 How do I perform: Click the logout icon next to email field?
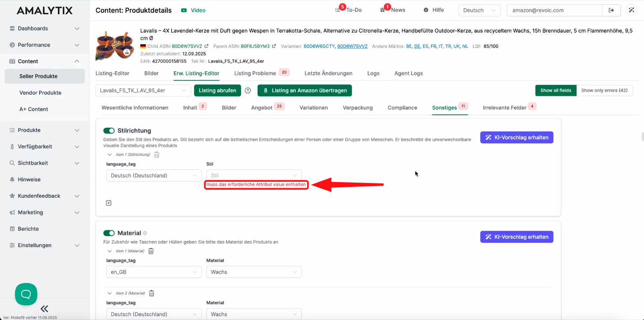611,10
